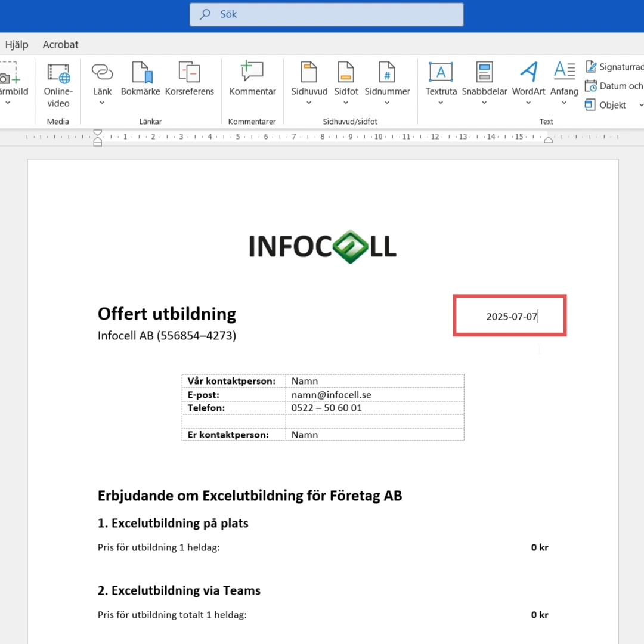Viewport: 644px width, 644px height.
Task: Click the Sidhuvud header icon
Action: [309, 72]
